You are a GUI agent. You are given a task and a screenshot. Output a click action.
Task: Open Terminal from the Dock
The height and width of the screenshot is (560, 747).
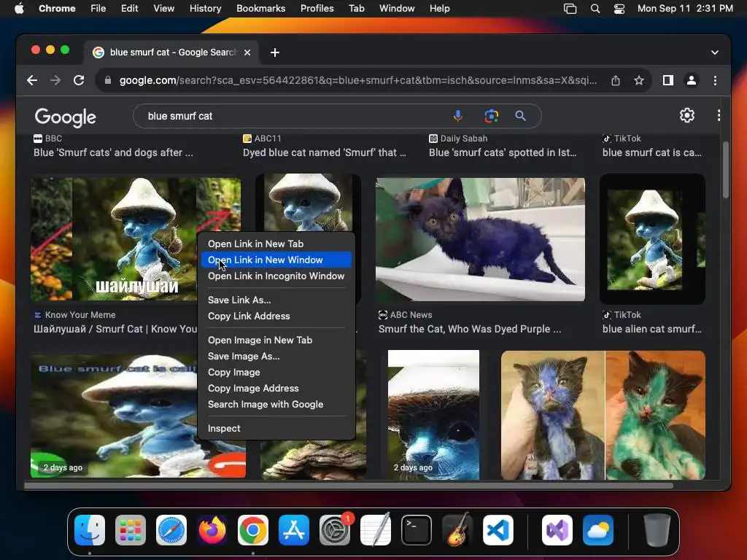417,530
